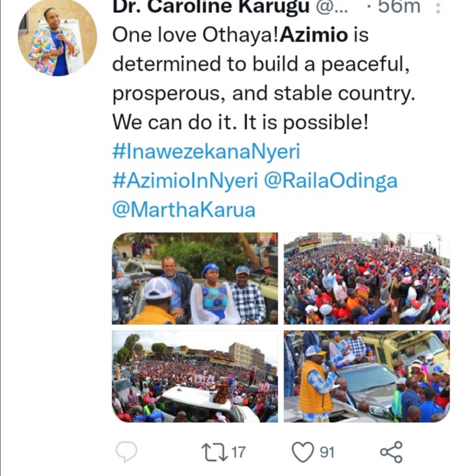Screen dimensions: 467x476
Task: Retweet this post via retweet arrows
Action: pos(215,452)
